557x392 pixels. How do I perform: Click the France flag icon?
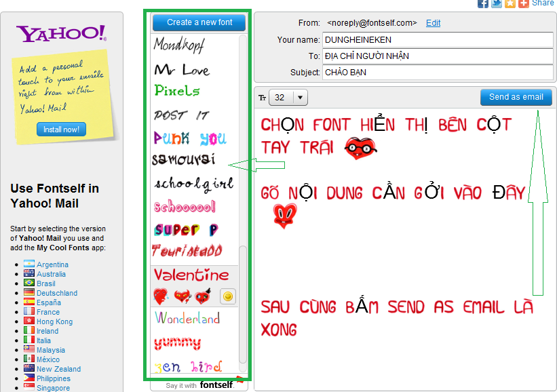coord(29,311)
